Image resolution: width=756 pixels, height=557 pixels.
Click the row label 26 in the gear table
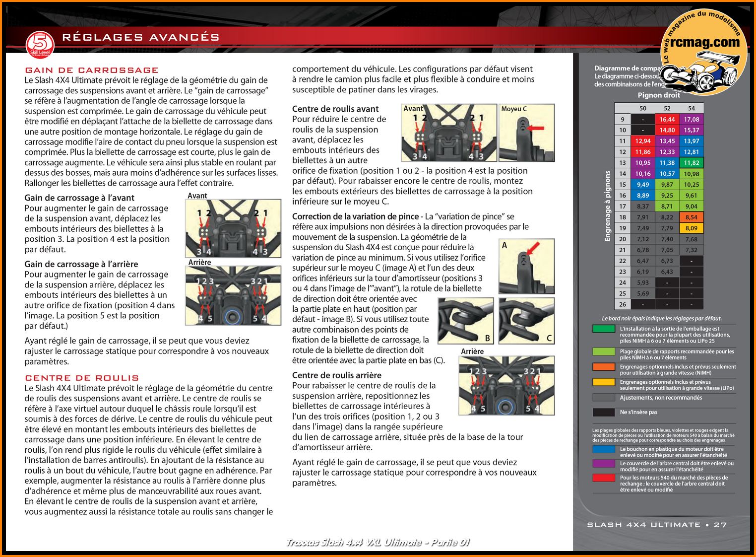(x=623, y=304)
